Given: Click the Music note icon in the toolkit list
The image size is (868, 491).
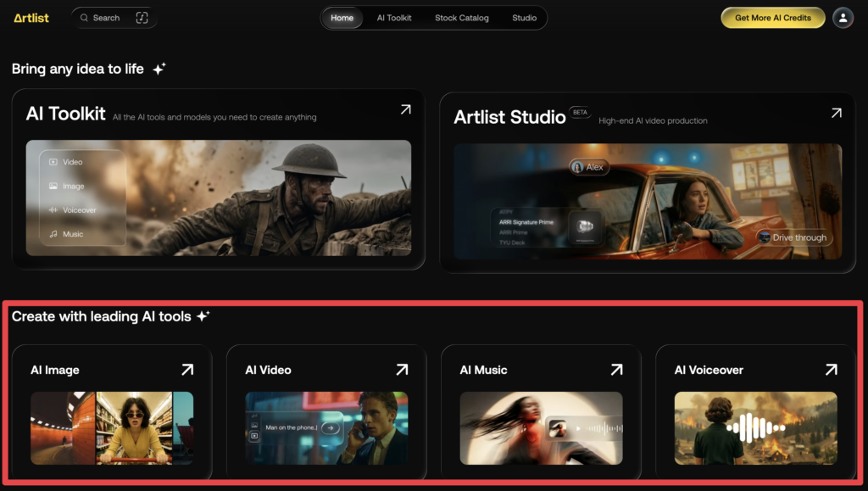Looking at the screenshot, I should coord(53,234).
